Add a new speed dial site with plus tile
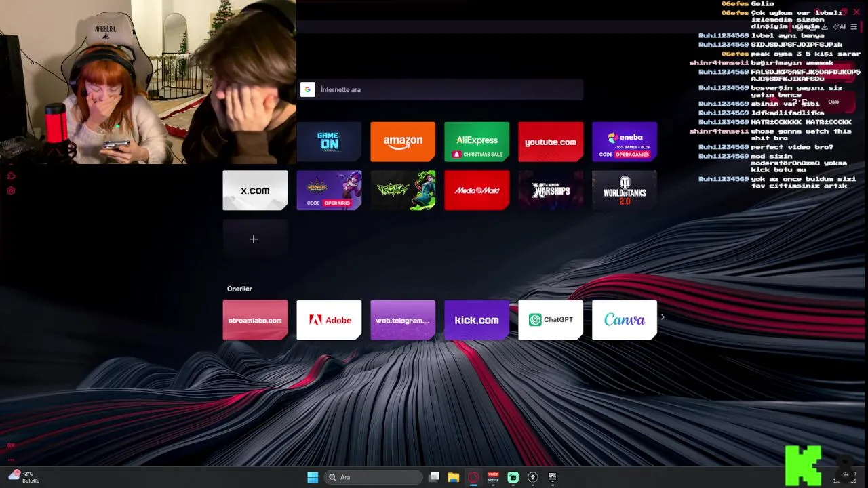This screenshot has width=868, height=488. [x=255, y=239]
